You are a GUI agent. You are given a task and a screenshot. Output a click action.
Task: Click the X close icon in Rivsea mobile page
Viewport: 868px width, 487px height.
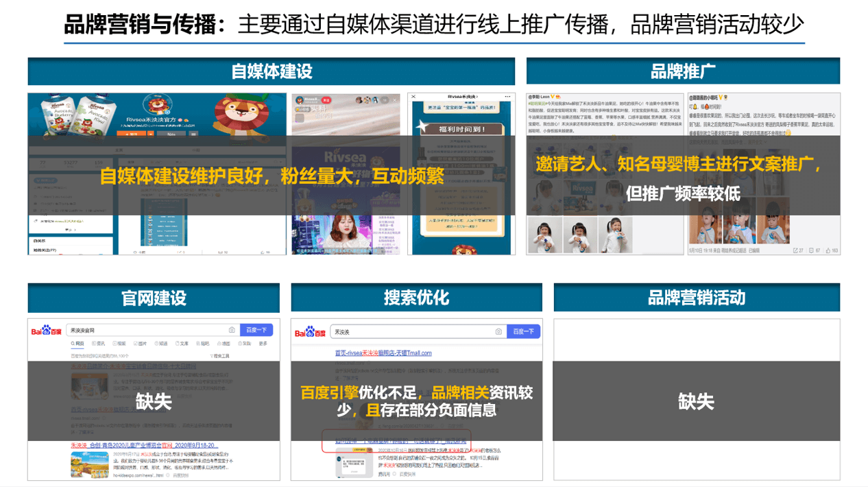[413, 97]
